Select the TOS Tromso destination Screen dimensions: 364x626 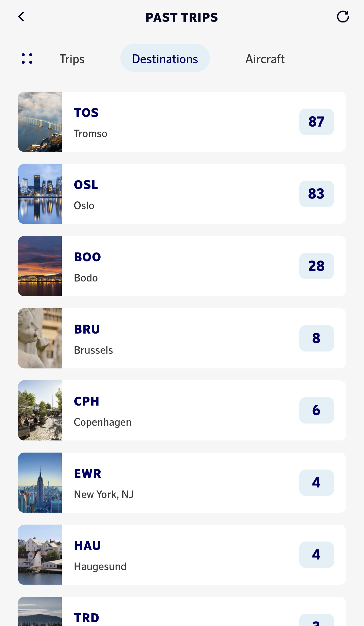pos(182,122)
